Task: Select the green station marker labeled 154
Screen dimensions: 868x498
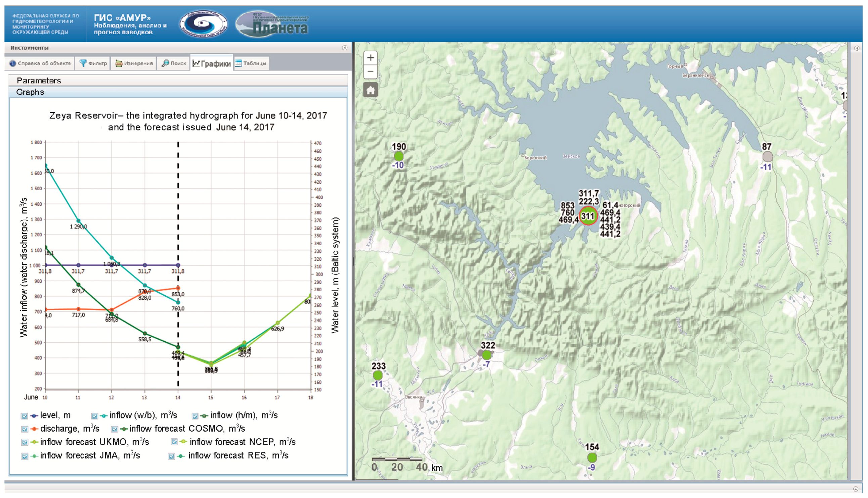Action: (x=592, y=457)
